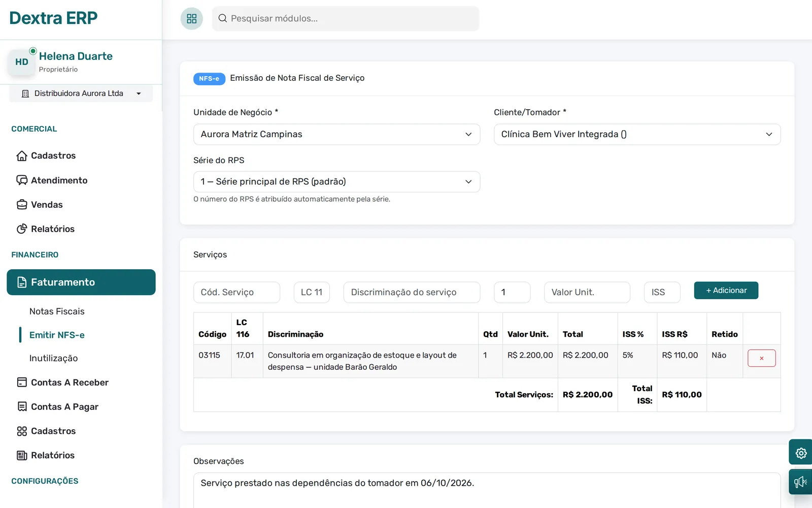
Task: Focus the Cód. Serviço field
Action: coord(236,293)
